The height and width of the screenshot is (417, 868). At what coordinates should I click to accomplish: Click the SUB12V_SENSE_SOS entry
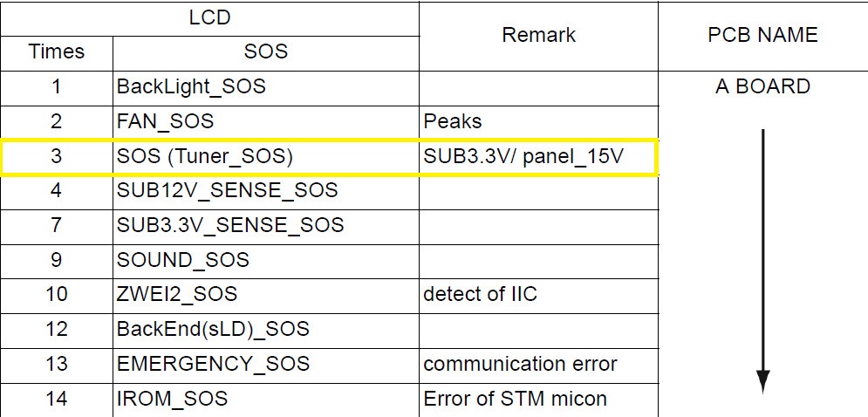(x=228, y=190)
